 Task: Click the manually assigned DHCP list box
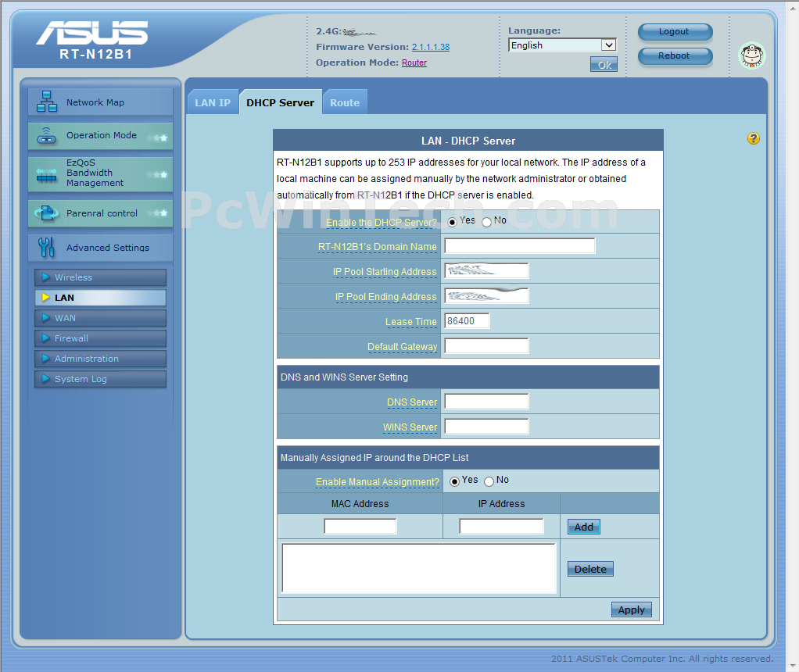pos(418,568)
